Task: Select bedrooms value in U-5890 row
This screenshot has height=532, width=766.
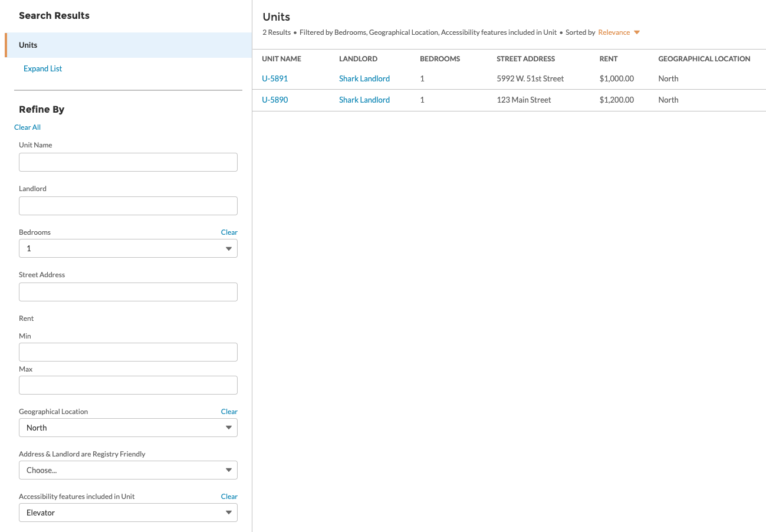Action: tap(422, 100)
